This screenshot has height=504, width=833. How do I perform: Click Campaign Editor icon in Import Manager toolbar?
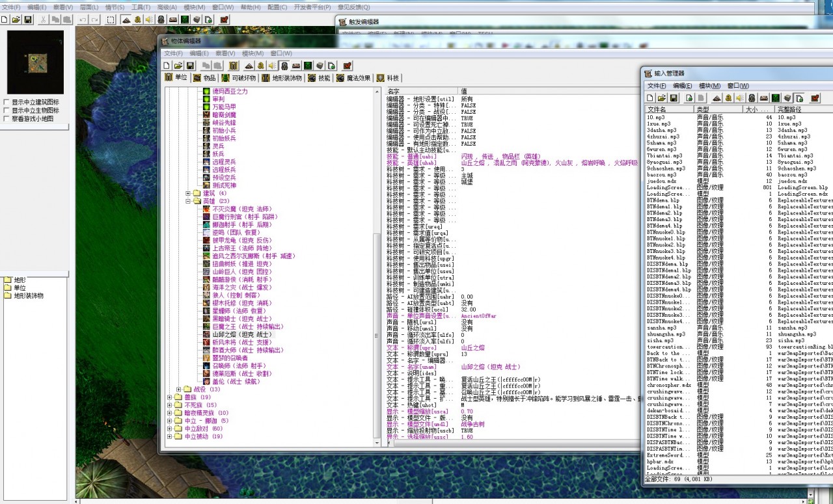[x=763, y=98]
